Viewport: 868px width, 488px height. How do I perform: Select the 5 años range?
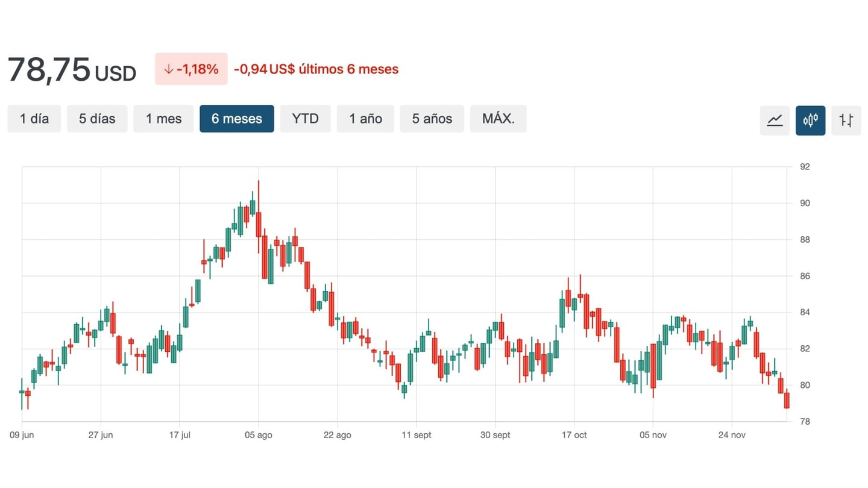(x=432, y=119)
